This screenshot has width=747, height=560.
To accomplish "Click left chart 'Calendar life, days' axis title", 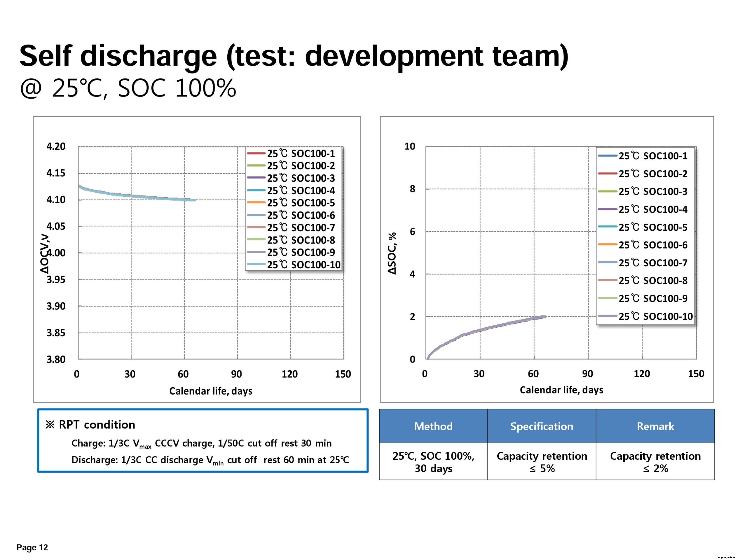I will tap(211, 391).
